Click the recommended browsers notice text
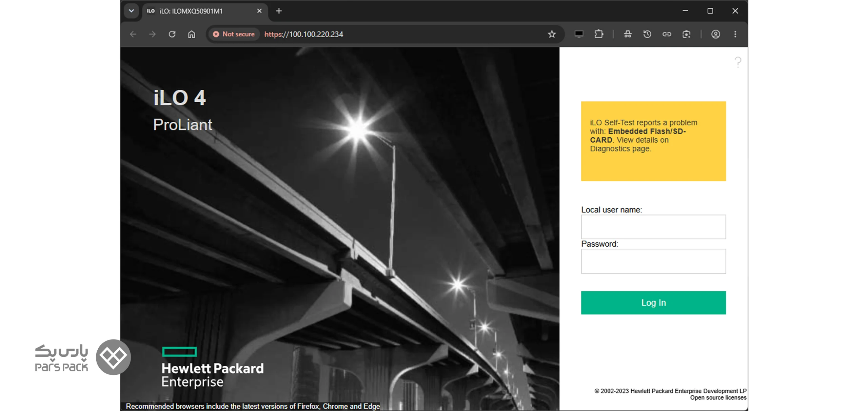This screenshot has width=868, height=411. pyautogui.click(x=253, y=406)
